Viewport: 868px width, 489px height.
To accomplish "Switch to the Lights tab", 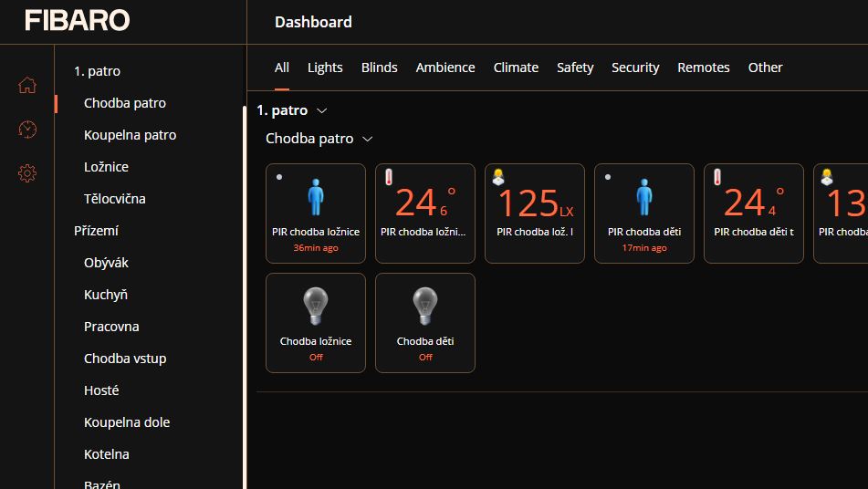I will tap(325, 68).
